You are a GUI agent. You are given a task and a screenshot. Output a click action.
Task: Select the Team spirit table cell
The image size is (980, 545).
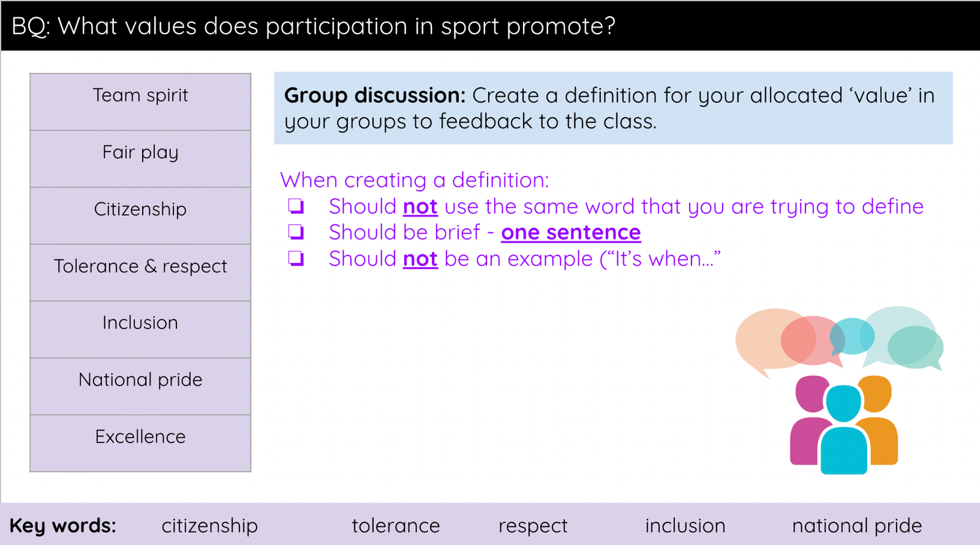point(140,102)
